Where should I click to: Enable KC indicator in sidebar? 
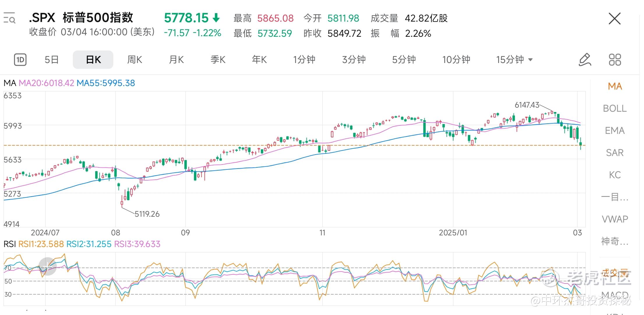[615, 175]
